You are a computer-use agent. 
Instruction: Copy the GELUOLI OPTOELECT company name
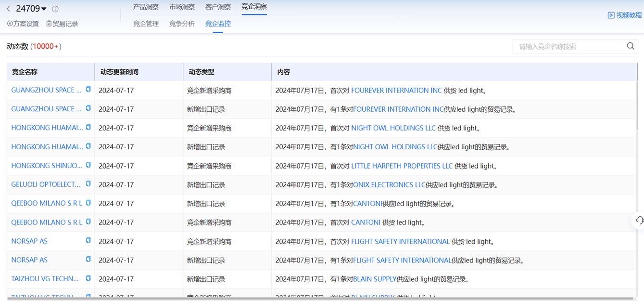coord(88,184)
